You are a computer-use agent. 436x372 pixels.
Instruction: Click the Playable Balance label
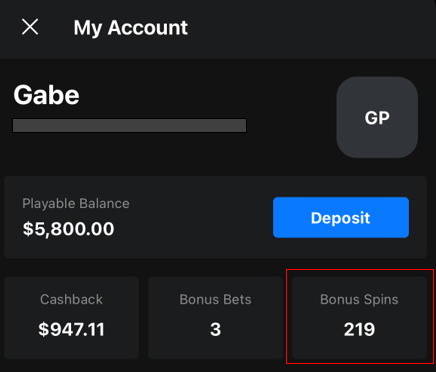pyautogui.click(x=76, y=203)
